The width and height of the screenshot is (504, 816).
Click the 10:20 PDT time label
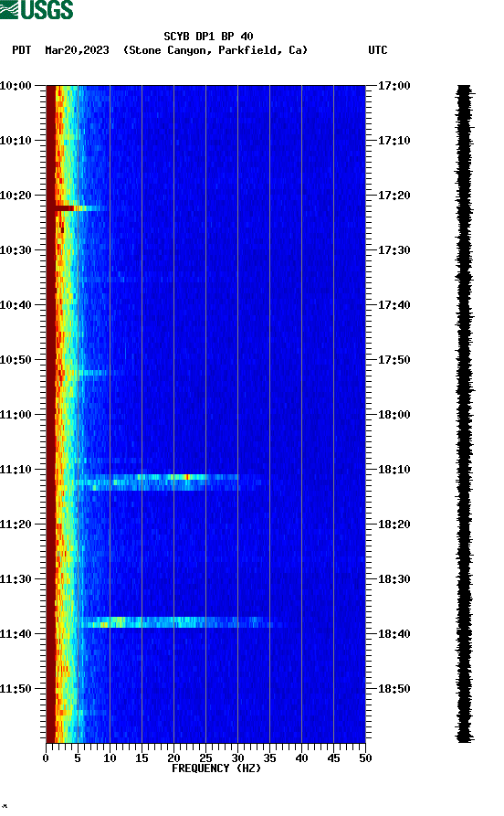pyautogui.click(x=16, y=196)
